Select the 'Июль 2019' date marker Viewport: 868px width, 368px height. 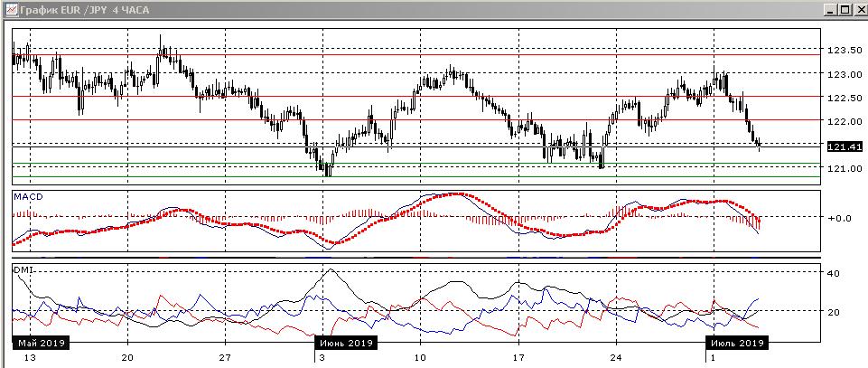[x=736, y=344]
